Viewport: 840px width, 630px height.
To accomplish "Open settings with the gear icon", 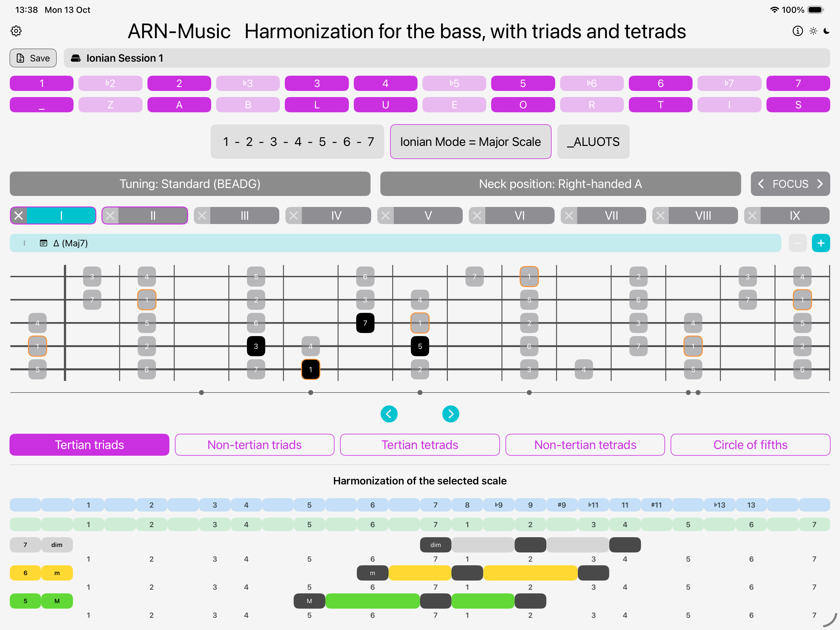I will coord(16,31).
